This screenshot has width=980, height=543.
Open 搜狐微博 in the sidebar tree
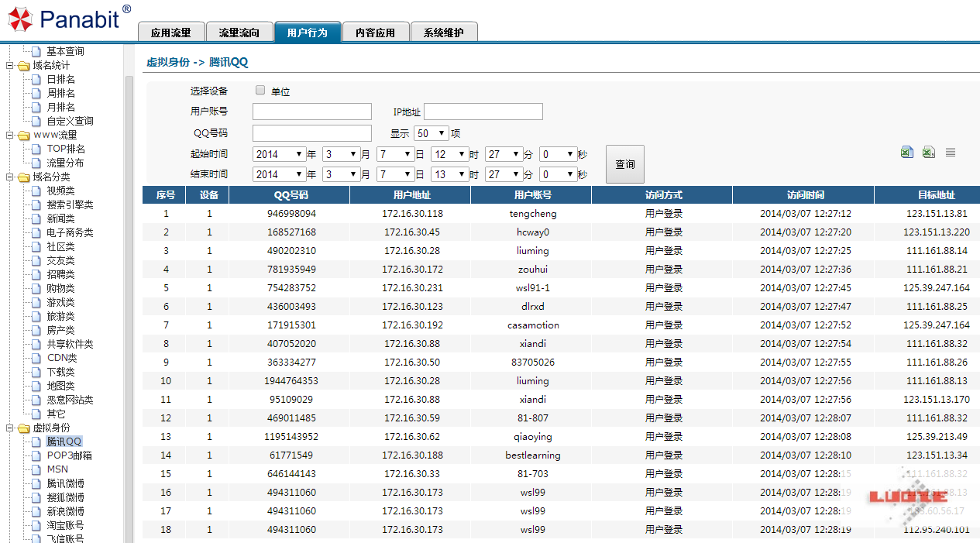pyautogui.click(x=66, y=497)
